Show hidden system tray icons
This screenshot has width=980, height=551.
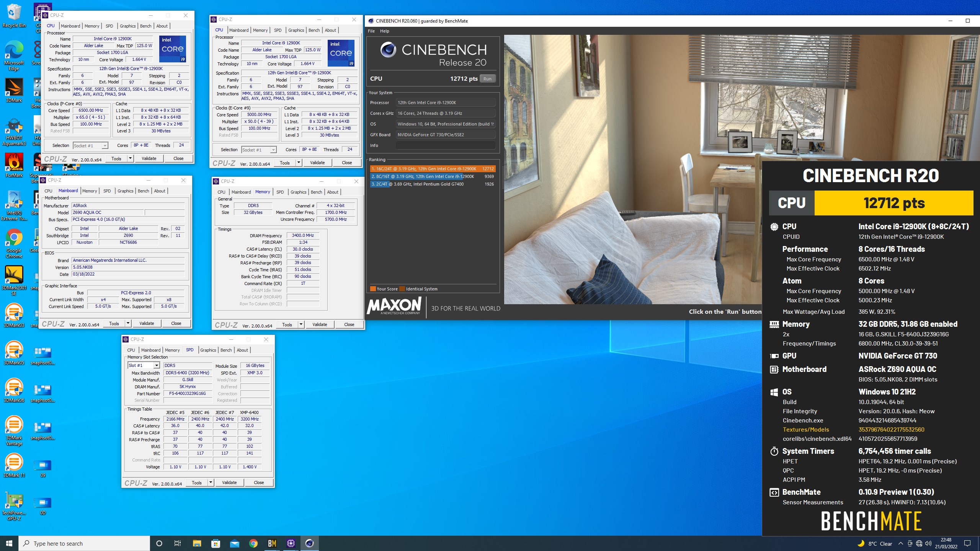coord(900,543)
